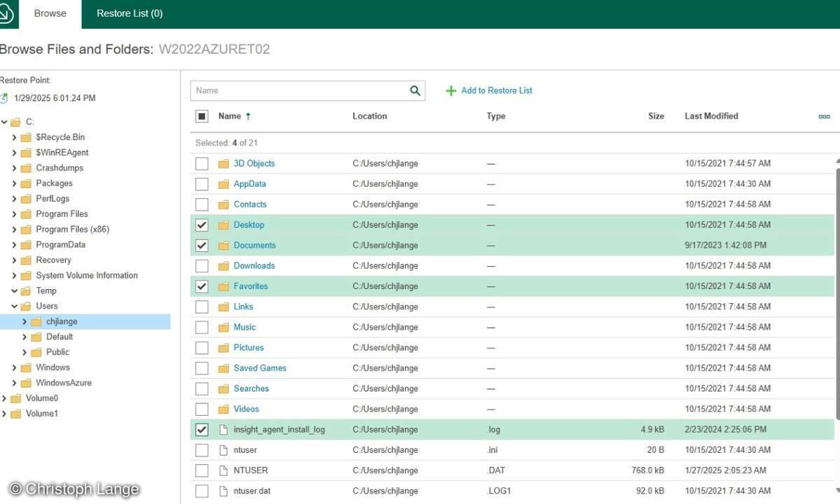Click the restore point clock icon
This screenshot has width=840, height=504.
pyautogui.click(x=4, y=99)
